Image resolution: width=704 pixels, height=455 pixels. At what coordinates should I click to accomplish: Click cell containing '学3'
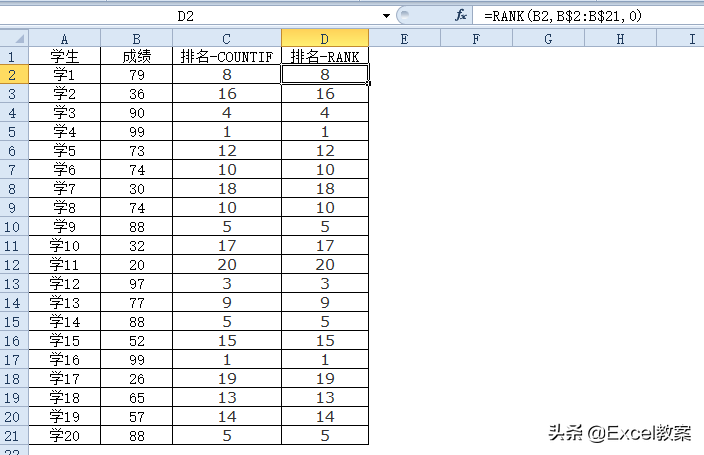pos(65,112)
